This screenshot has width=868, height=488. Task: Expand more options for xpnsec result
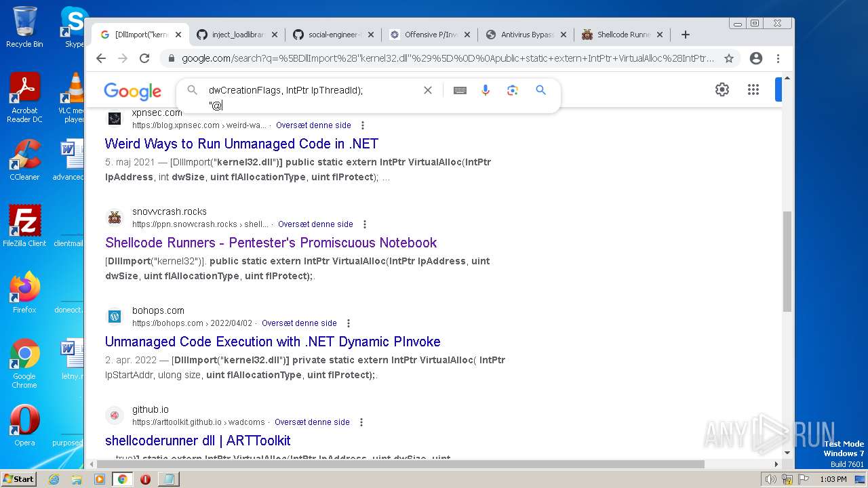[363, 125]
